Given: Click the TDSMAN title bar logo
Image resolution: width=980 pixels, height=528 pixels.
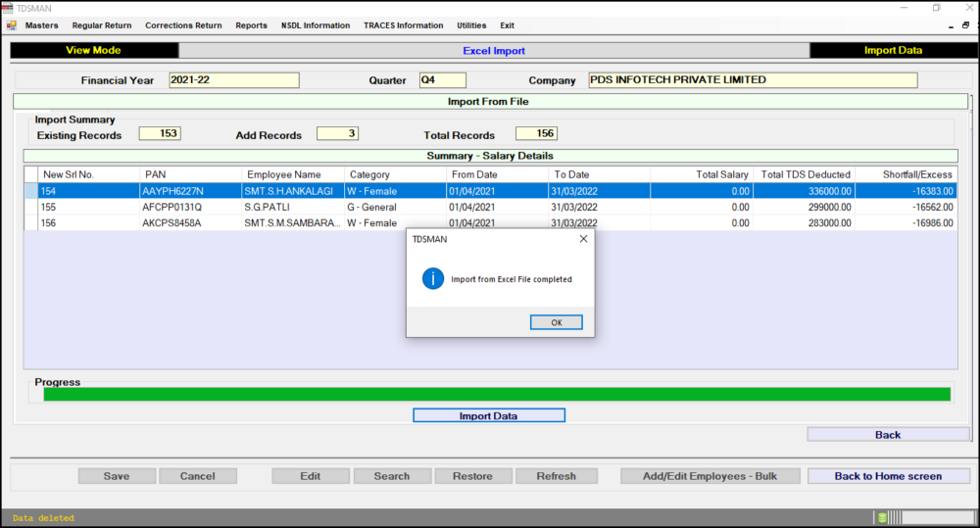Looking at the screenshot, I should click(8, 8).
